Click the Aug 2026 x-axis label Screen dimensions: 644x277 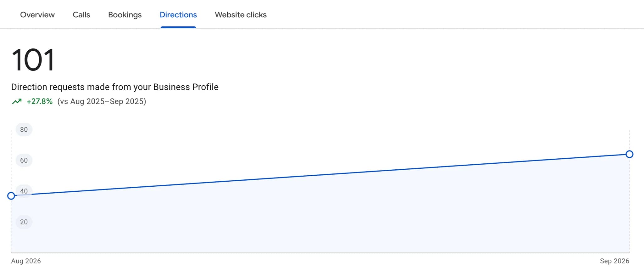[x=26, y=261]
